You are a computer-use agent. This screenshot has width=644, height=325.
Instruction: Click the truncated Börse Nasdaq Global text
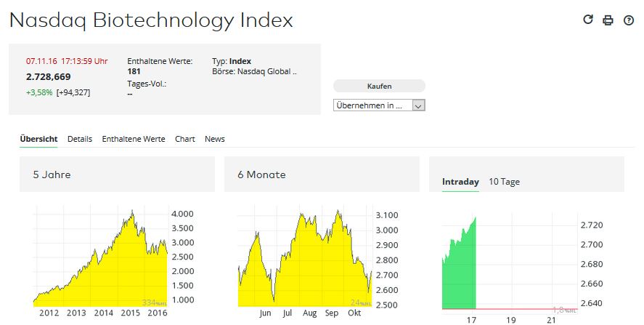coord(254,72)
